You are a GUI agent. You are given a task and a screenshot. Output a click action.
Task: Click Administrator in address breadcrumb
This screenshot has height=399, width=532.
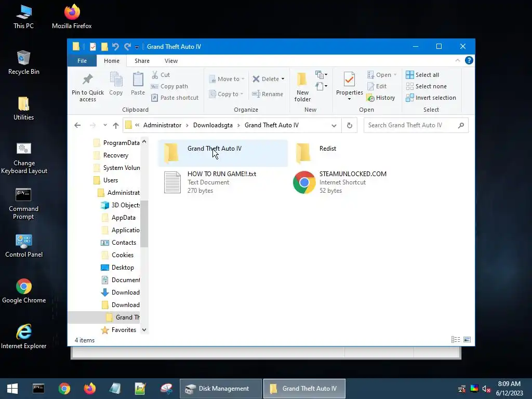tap(162, 125)
